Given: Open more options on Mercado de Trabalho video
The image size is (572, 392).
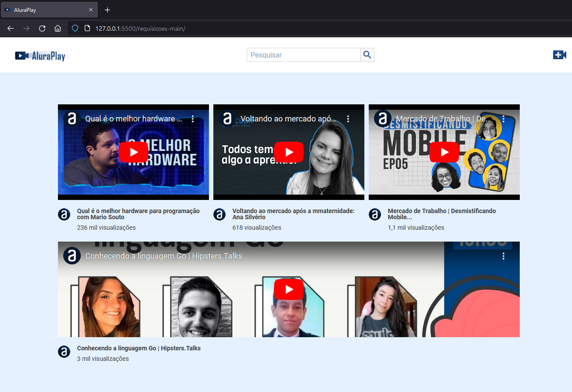Looking at the screenshot, I should 504,119.
